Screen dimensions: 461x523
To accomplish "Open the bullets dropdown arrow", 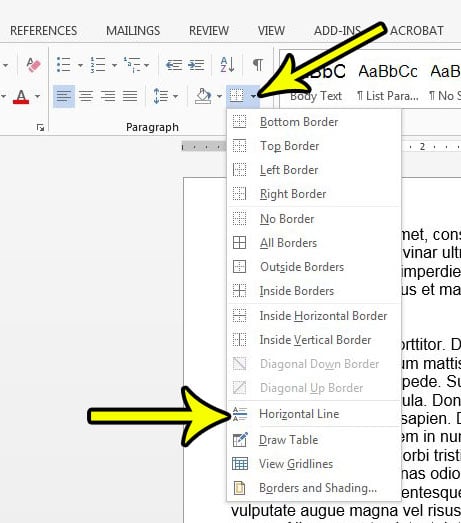I will click(x=80, y=65).
